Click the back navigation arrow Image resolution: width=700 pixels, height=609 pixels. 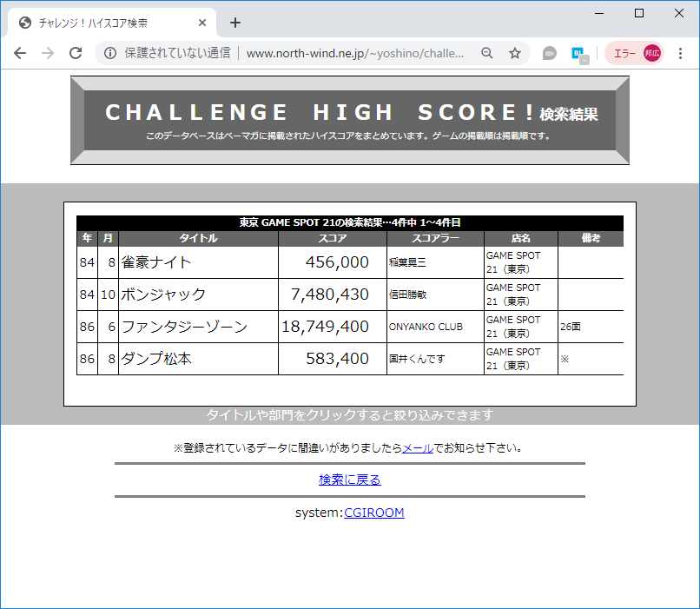coord(19,53)
